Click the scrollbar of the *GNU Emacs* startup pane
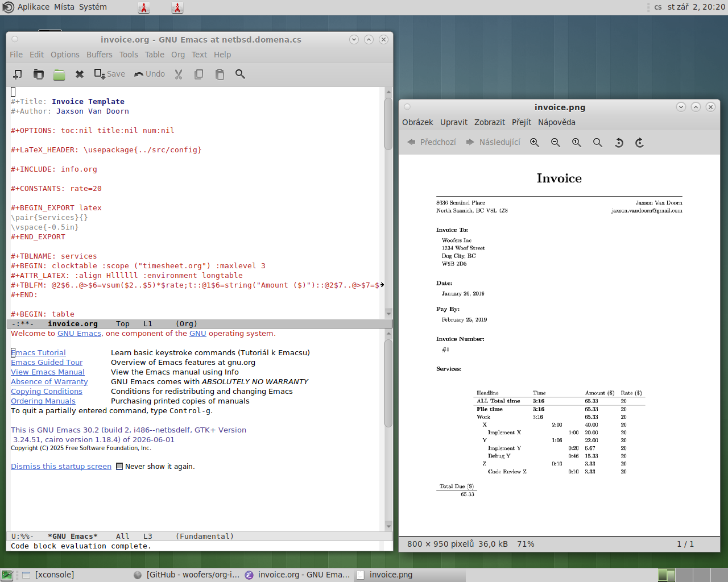Screen dimensions: 728x582 [388, 384]
